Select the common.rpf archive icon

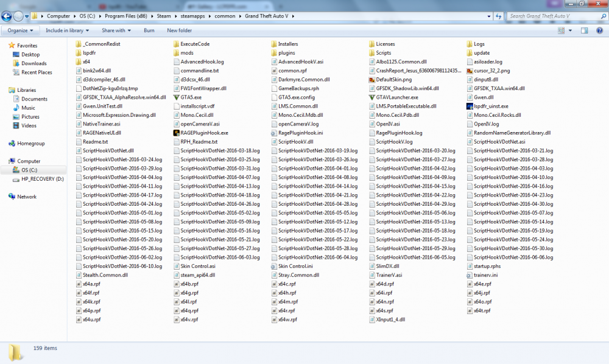[x=274, y=71]
